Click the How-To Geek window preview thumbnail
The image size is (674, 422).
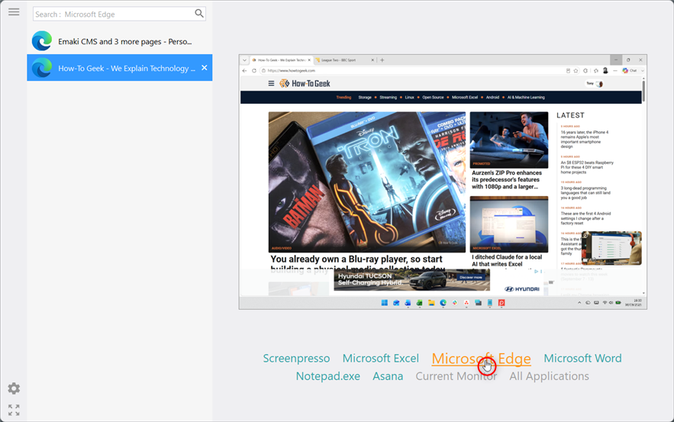click(443, 182)
